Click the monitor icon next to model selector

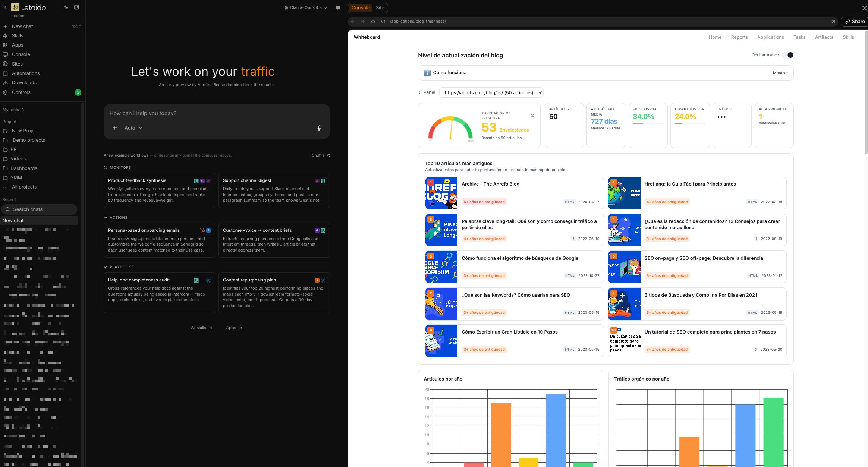[338, 8]
